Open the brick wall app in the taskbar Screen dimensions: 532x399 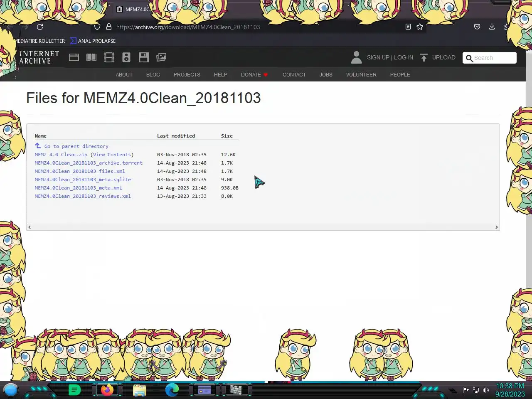click(236, 390)
